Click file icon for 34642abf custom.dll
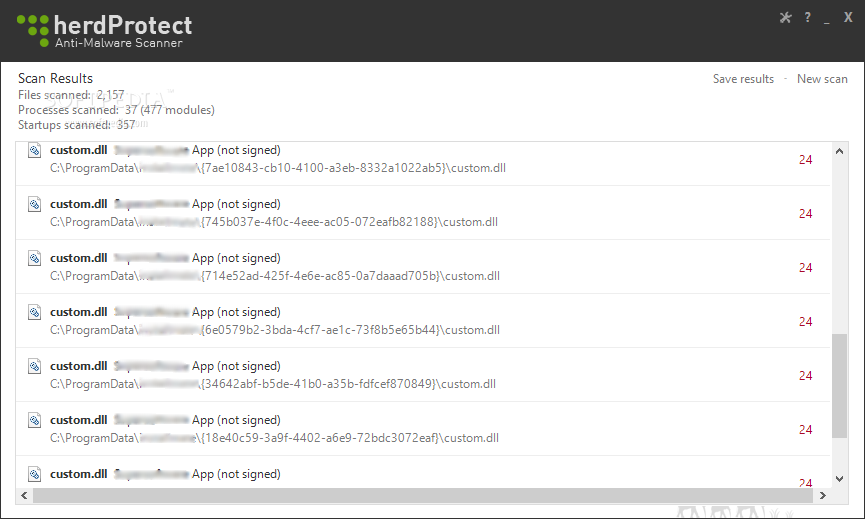Viewport: 865px width, 519px height. coord(35,366)
